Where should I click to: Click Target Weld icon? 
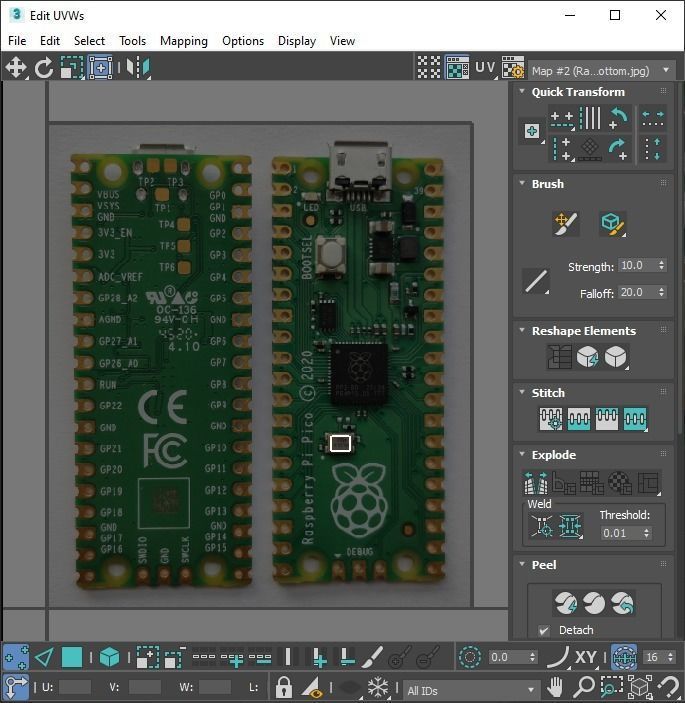[542, 526]
